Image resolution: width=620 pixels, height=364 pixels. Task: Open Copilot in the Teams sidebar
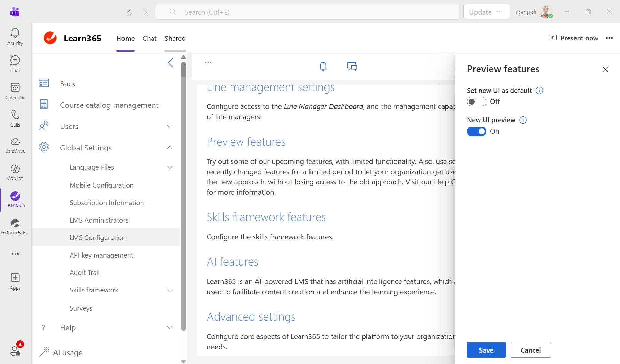(15, 172)
